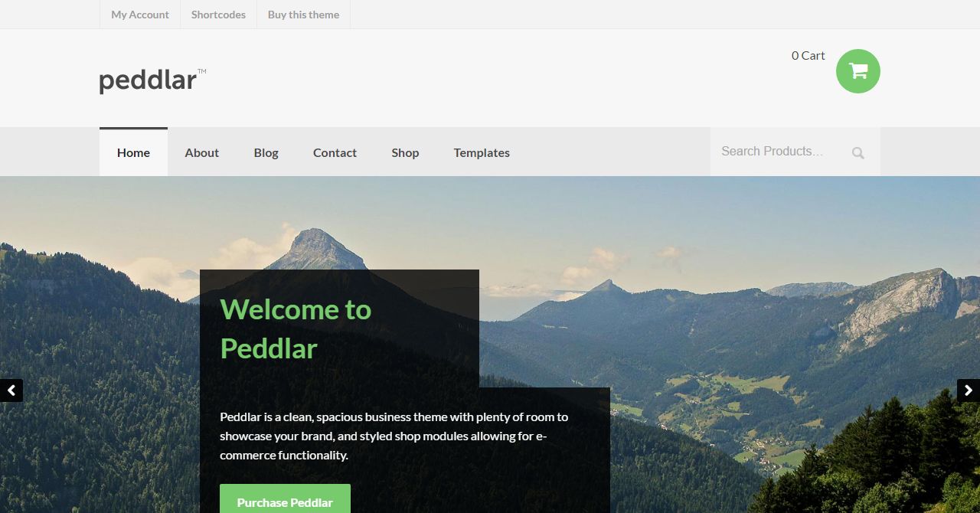Click the search magnifier icon

858,152
